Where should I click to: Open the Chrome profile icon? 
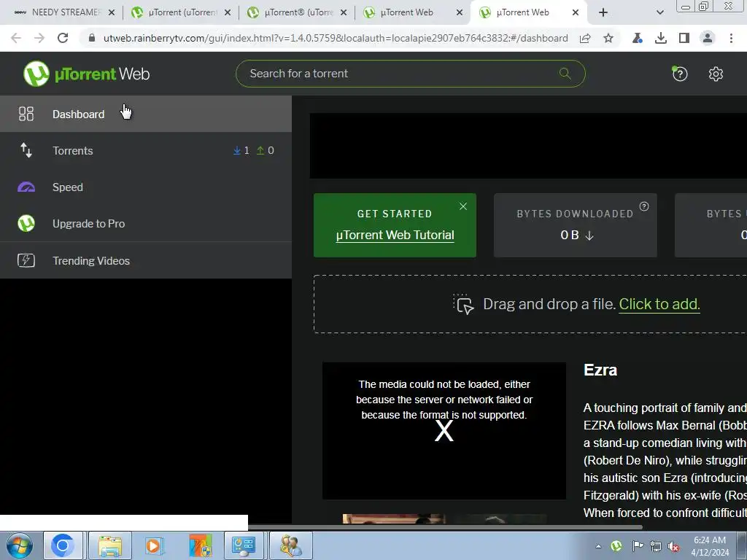708,38
